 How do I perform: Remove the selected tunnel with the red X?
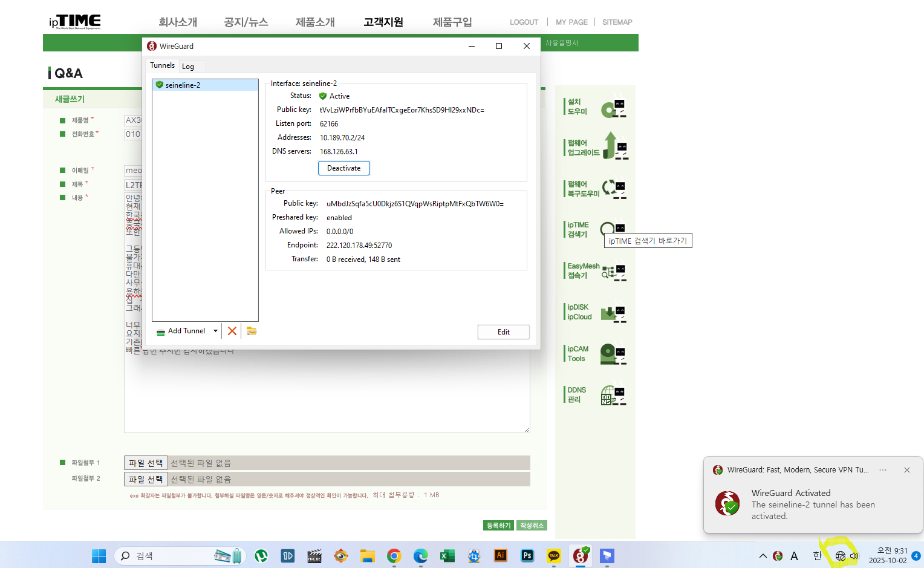coord(232,331)
